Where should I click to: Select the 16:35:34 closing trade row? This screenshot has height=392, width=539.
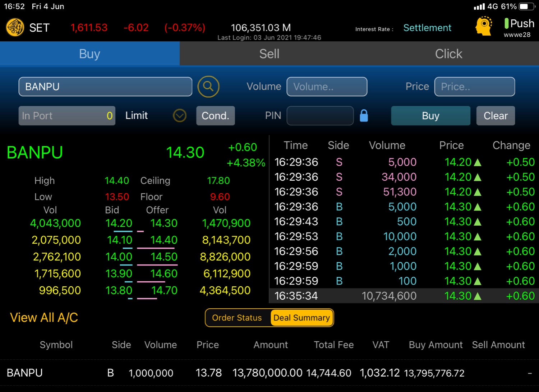404,296
